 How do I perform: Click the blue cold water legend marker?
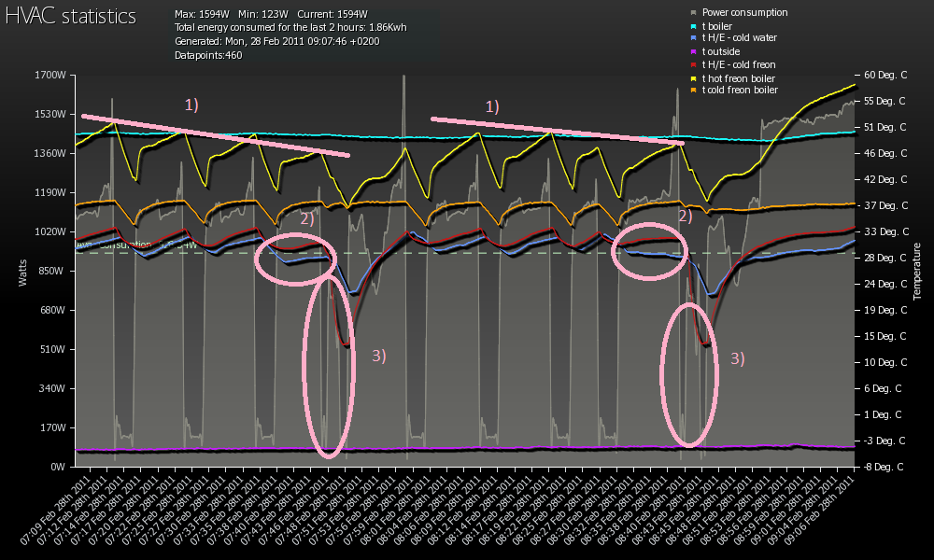[x=693, y=38]
